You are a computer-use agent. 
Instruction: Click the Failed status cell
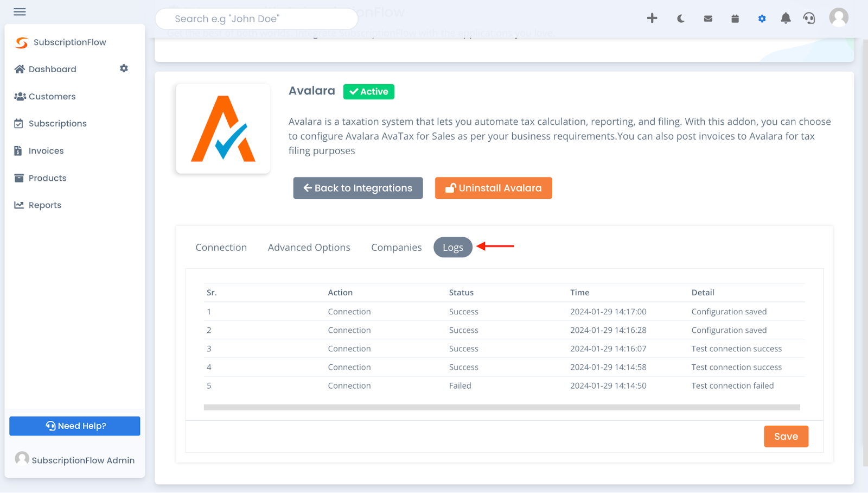460,385
